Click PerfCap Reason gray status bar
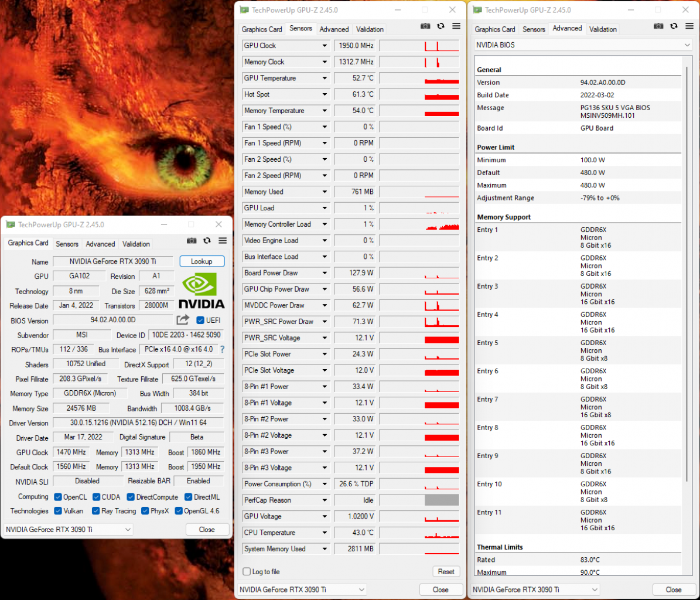Viewport: 700px width, 600px height. coord(442,500)
